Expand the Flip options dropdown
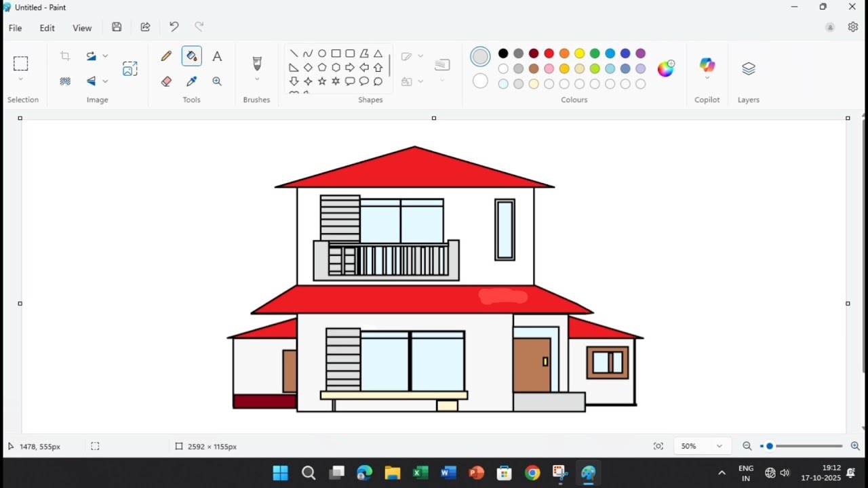Viewport: 868px width, 488px height. 105,81
